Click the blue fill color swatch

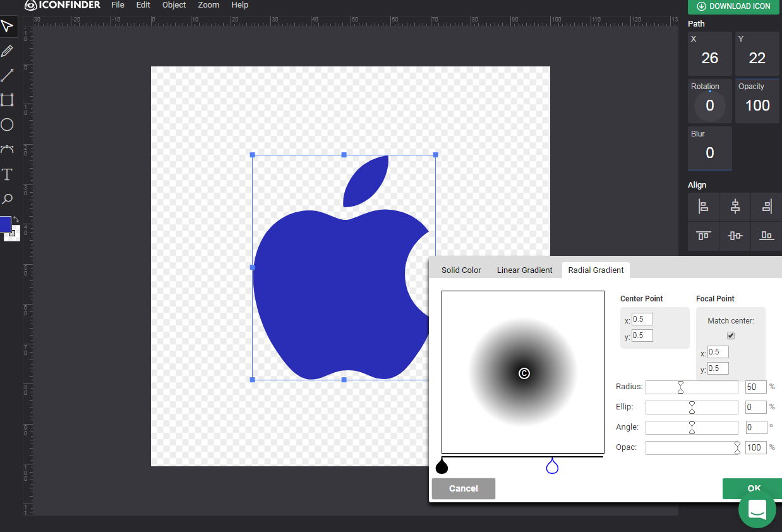[5, 224]
